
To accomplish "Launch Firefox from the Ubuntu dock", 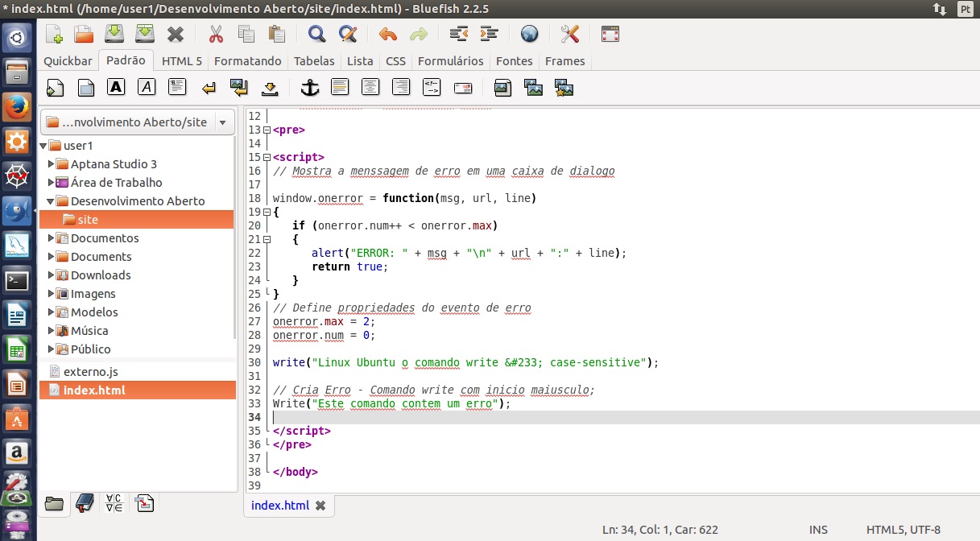I will pyautogui.click(x=17, y=107).
